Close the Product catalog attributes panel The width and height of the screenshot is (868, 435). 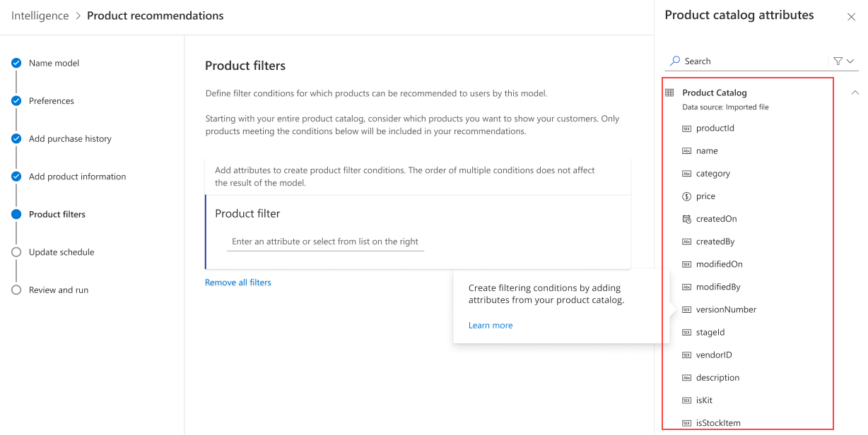pos(851,16)
